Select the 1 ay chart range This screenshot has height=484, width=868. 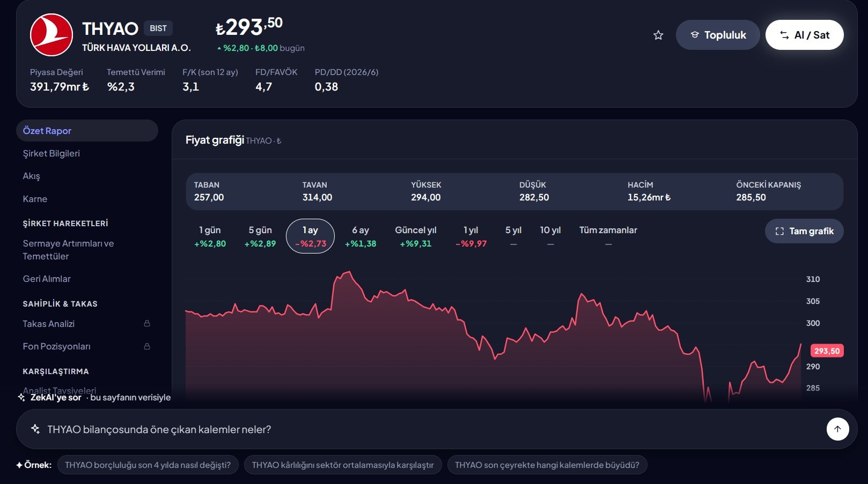point(311,236)
